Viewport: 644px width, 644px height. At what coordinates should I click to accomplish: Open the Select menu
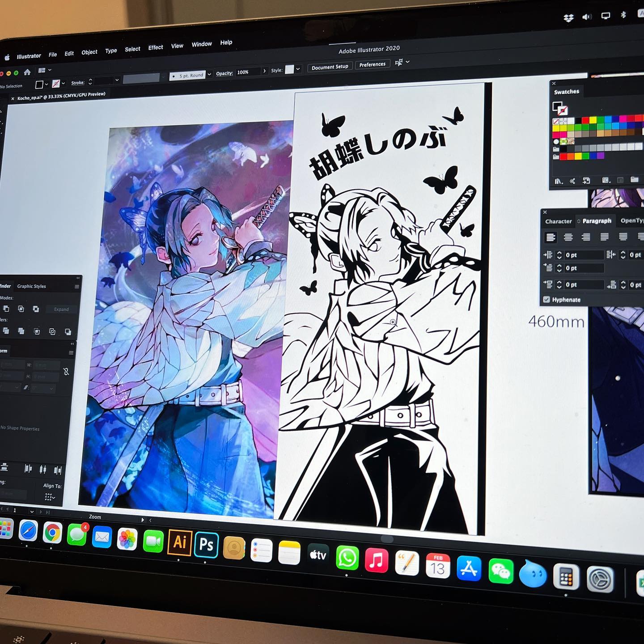132,49
